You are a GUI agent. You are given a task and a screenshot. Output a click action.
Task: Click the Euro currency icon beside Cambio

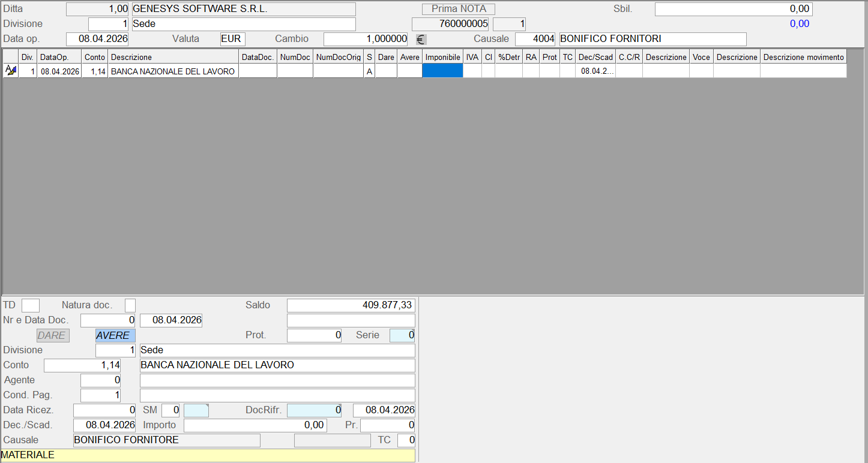(421, 40)
